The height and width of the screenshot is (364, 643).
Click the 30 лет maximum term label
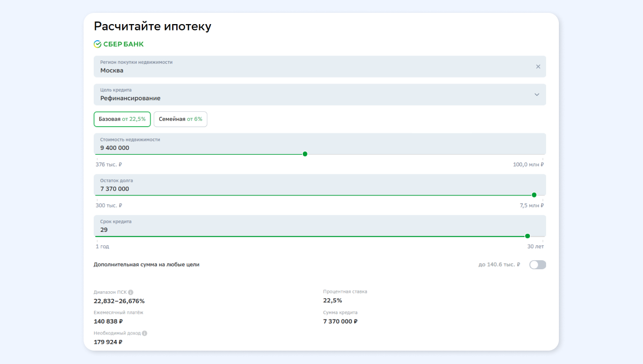click(x=535, y=247)
